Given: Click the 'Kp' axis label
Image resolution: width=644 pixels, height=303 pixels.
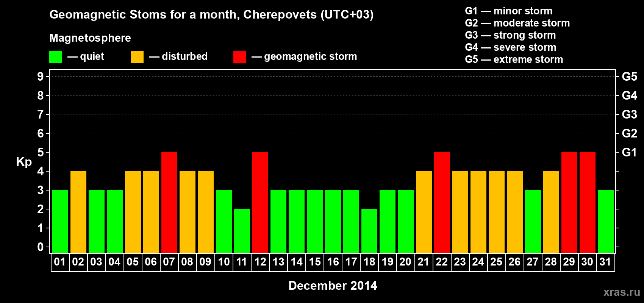Looking at the screenshot, I should [24, 162].
